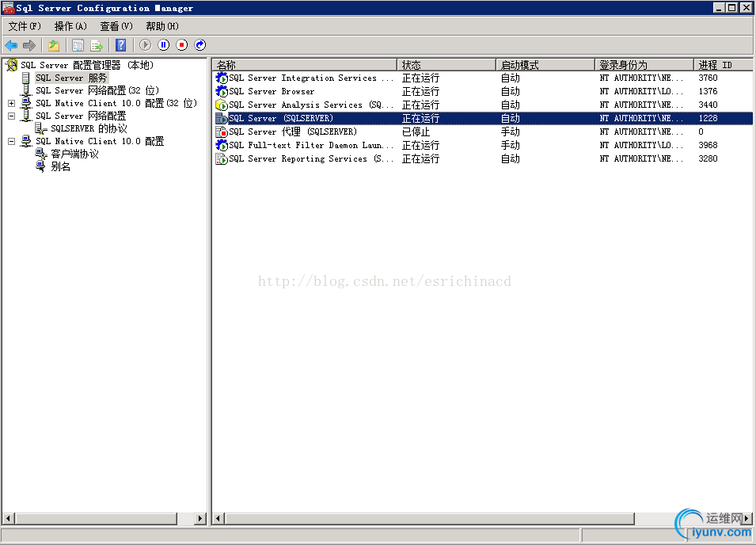Select SQLSERVER 的协议 in the tree
Image resolution: width=756 pixels, height=545 pixels.
(x=89, y=128)
